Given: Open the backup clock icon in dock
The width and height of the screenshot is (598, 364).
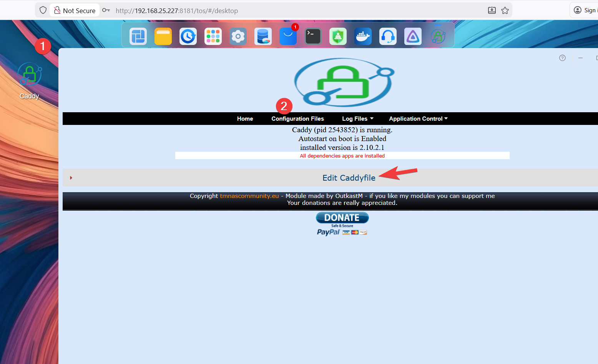Looking at the screenshot, I should (188, 37).
